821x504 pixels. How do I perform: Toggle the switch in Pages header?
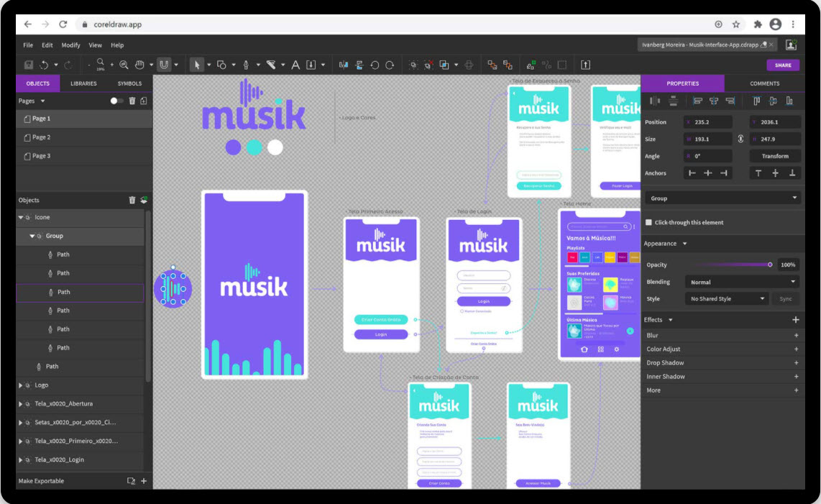click(116, 101)
